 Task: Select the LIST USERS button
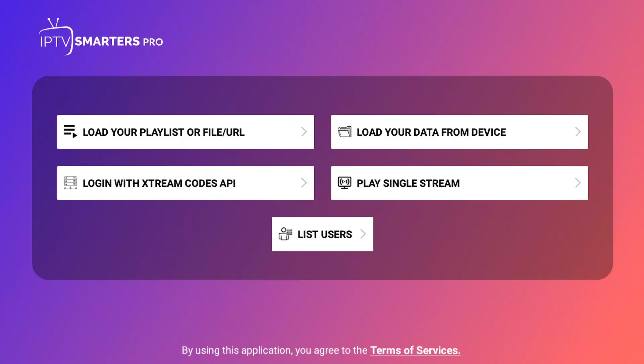click(322, 234)
